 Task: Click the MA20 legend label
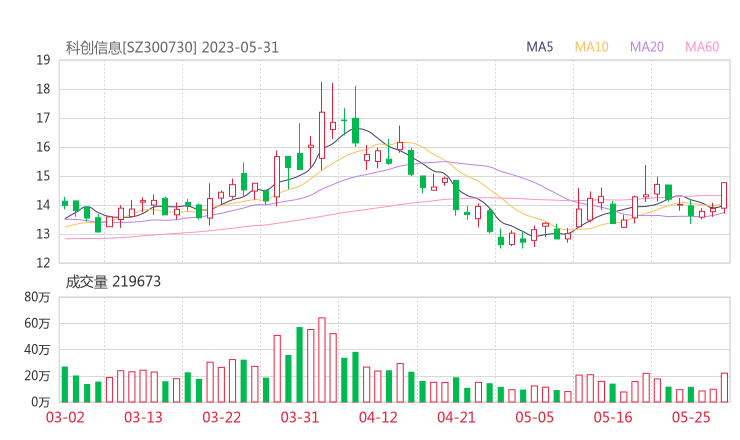[x=647, y=47]
